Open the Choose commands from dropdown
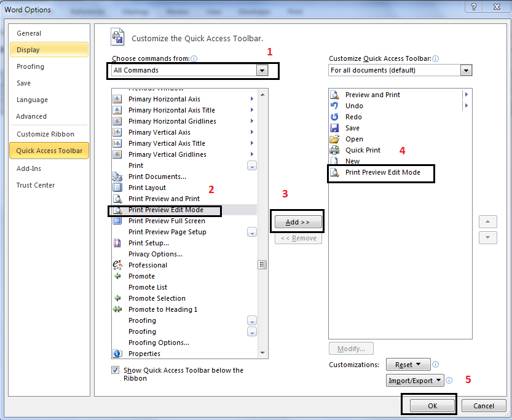The width and height of the screenshot is (512, 420). point(262,70)
